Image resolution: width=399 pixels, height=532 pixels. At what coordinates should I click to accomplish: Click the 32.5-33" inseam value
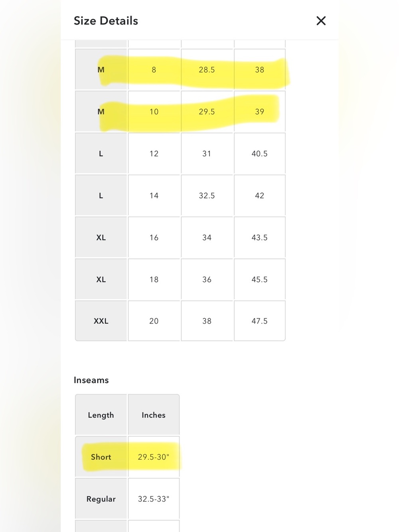pos(154,499)
